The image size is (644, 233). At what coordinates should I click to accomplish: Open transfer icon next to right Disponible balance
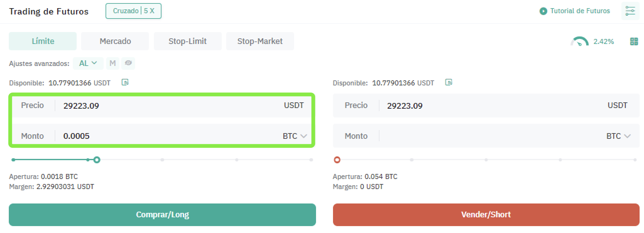tap(449, 83)
